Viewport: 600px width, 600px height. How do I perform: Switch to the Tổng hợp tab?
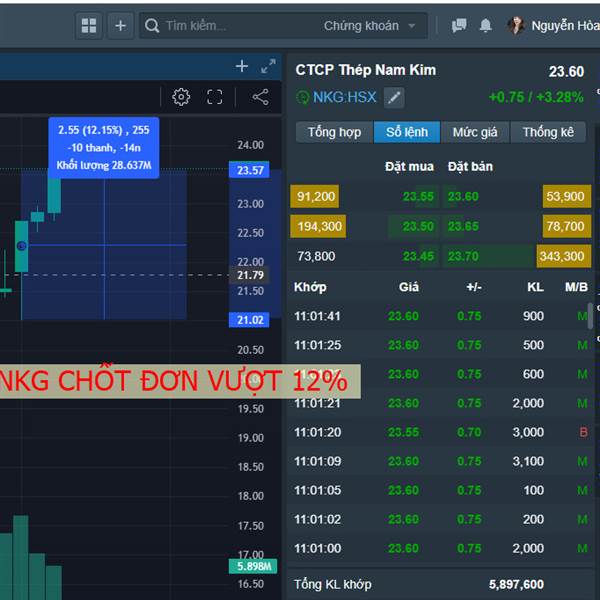point(334,132)
